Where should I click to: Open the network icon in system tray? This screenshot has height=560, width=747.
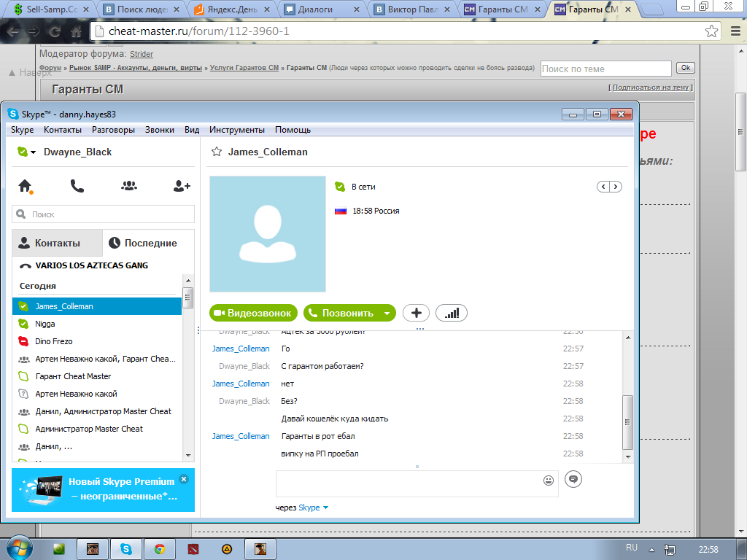click(x=670, y=550)
